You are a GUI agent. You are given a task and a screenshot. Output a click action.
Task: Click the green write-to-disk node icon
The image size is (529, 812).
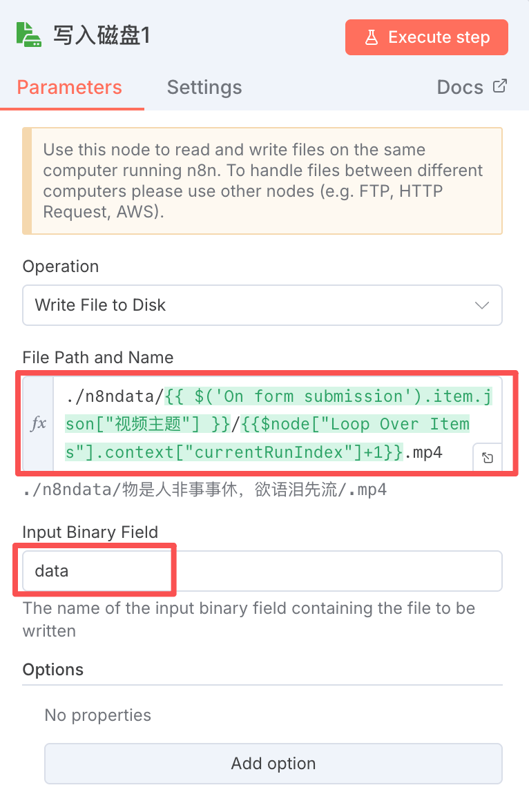click(29, 35)
